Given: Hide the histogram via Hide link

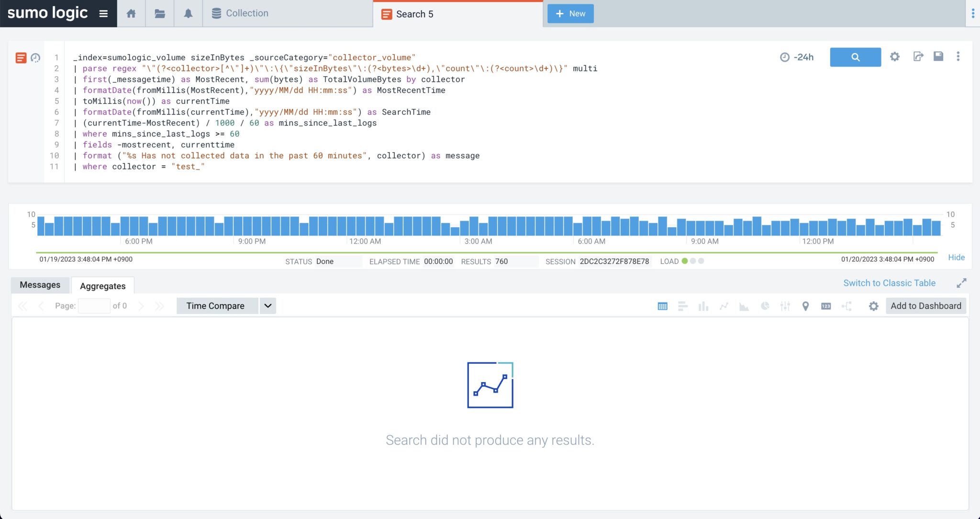Looking at the screenshot, I should (x=956, y=258).
